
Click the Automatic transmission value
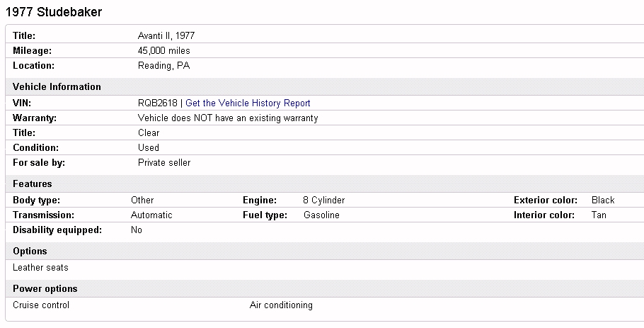click(x=151, y=215)
